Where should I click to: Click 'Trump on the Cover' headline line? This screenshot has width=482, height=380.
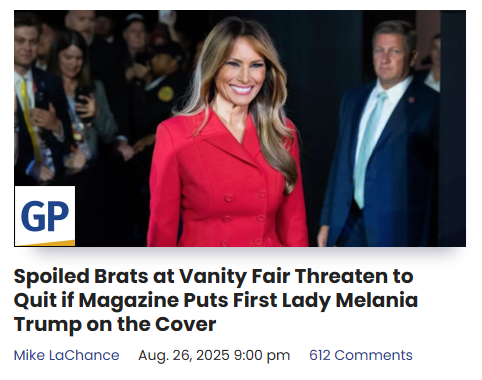point(115,324)
